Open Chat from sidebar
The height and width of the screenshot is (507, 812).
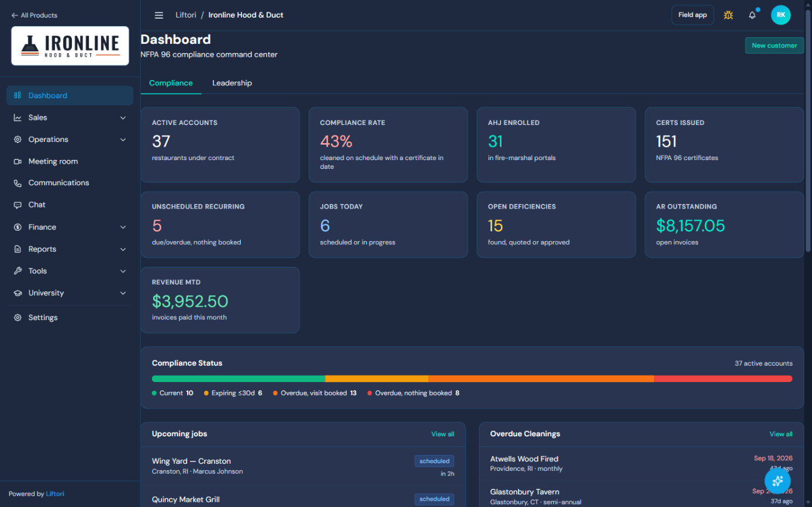70,205
